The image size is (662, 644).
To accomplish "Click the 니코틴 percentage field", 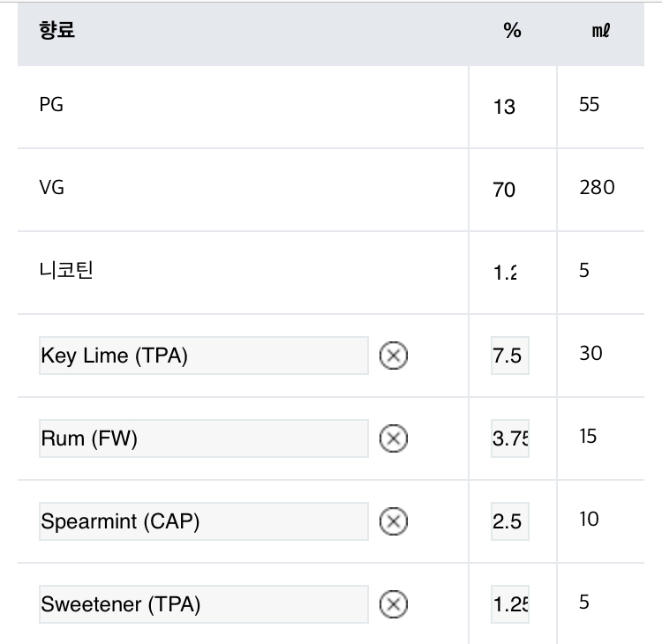I will tap(506, 273).
